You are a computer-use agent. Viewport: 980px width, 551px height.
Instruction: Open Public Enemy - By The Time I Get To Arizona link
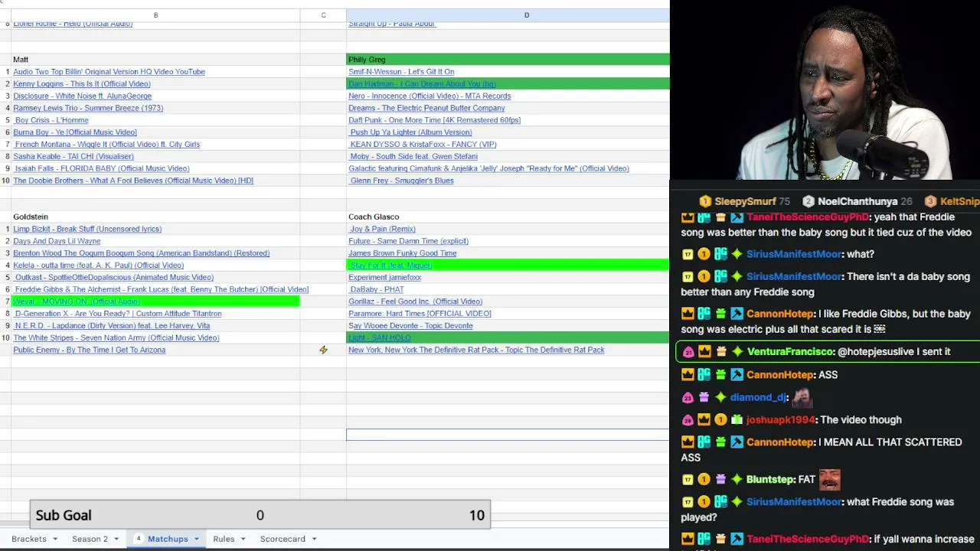[90, 350]
